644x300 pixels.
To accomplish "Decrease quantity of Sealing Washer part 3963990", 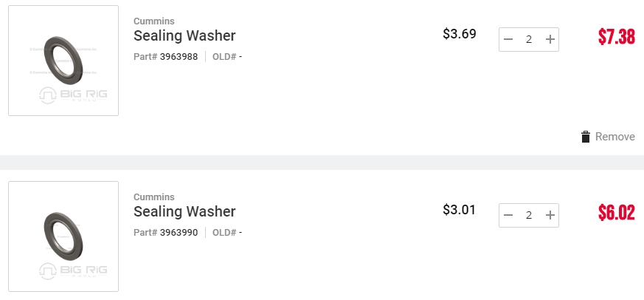I will point(508,215).
